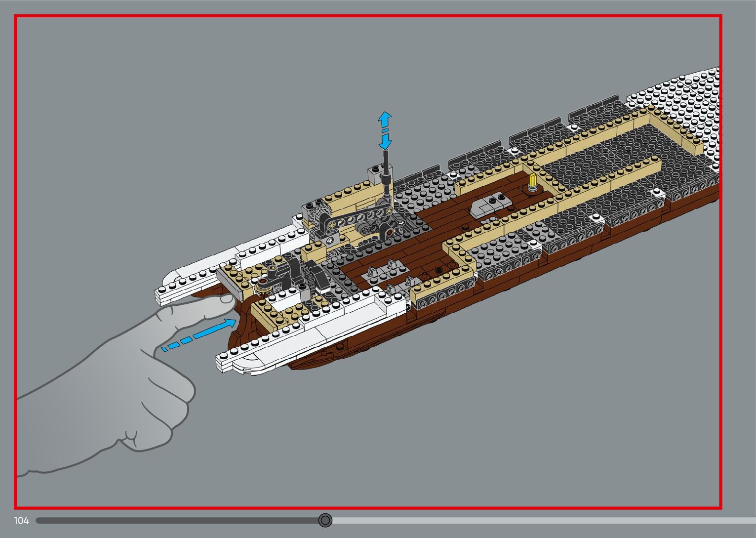The image size is (756, 538).
Task: Jump ahead on the light unfilled progress track
Action: click(543, 520)
